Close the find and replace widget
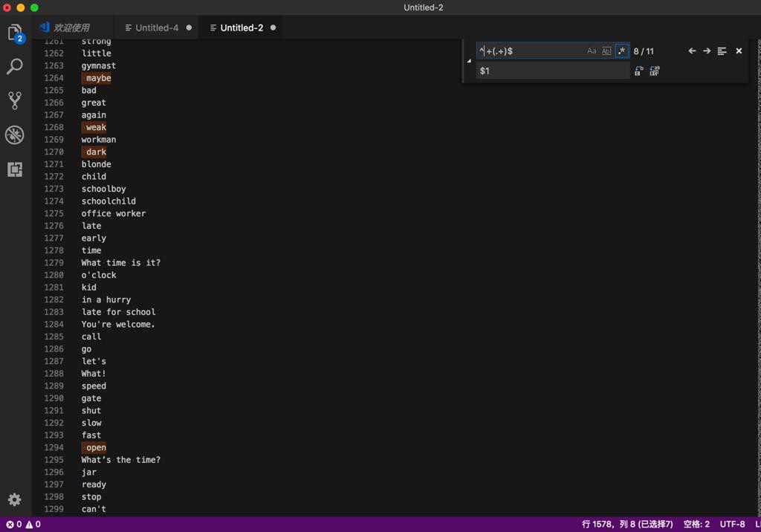Screen dimensions: 761x532 point(739,51)
